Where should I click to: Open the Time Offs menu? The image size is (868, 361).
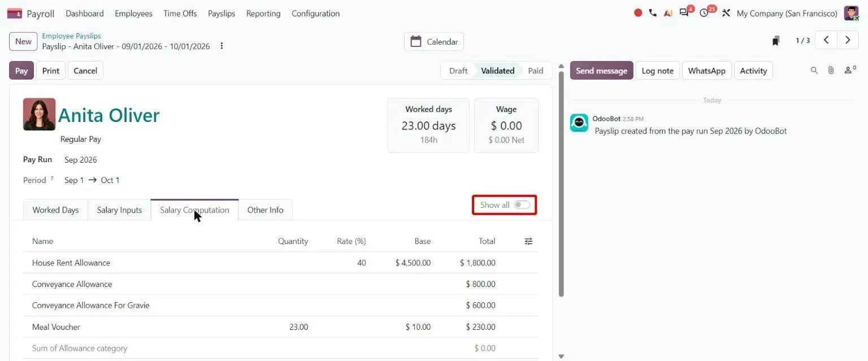[180, 13]
